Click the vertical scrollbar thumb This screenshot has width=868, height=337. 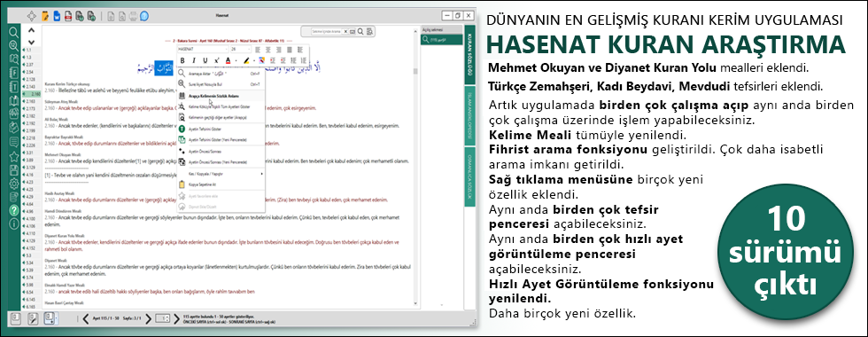[415, 71]
